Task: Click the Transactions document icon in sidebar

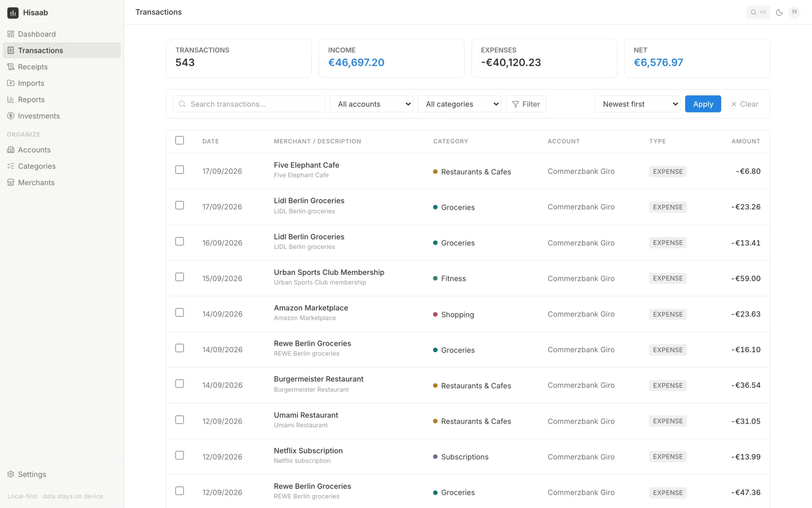Action: (x=11, y=50)
